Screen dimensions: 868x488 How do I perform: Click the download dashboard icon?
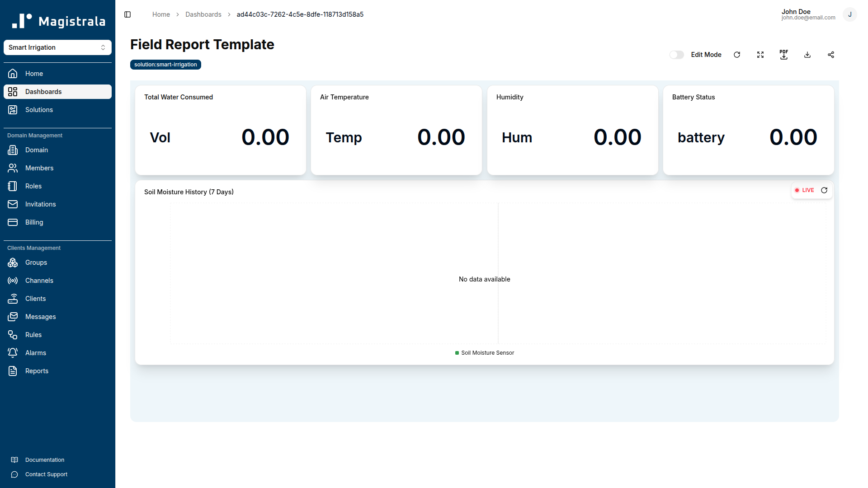coord(807,55)
